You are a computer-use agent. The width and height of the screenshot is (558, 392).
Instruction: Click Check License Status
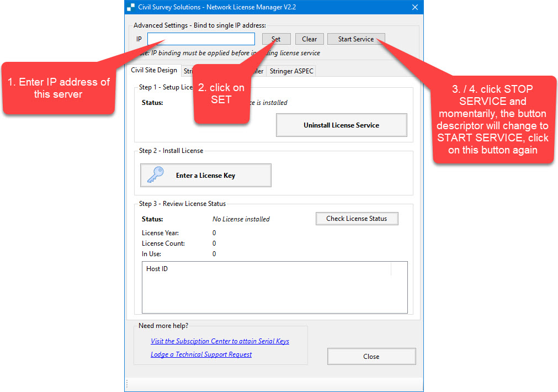point(357,219)
